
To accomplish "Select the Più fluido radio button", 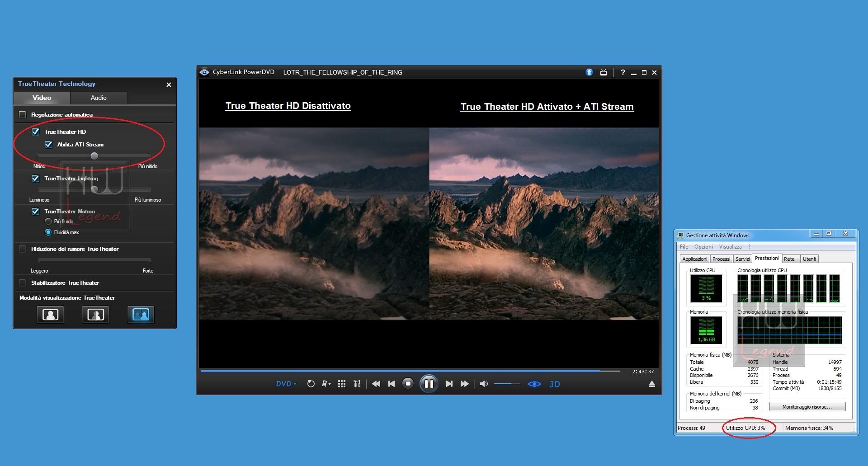I will click(x=48, y=221).
